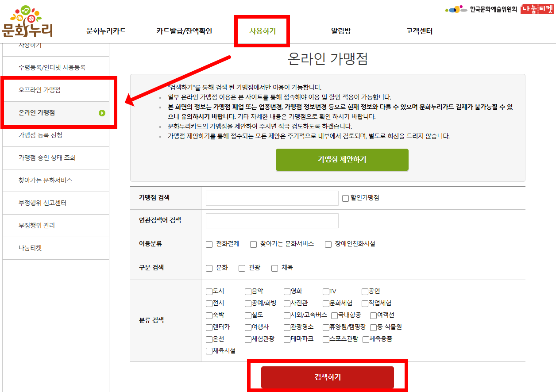
Task: Check 시외/고속버스 in 분류 검색
Action: (286, 315)
